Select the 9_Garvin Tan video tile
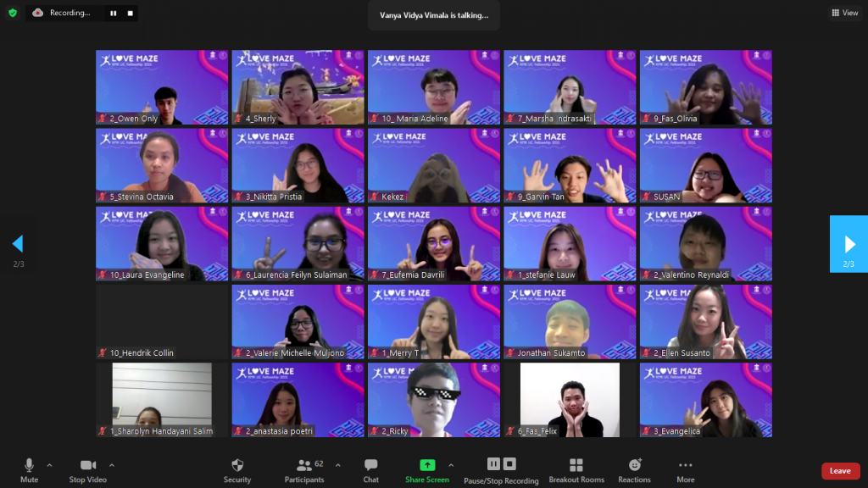Viewport: 868px width, 488px height. (x=570, y=165)
